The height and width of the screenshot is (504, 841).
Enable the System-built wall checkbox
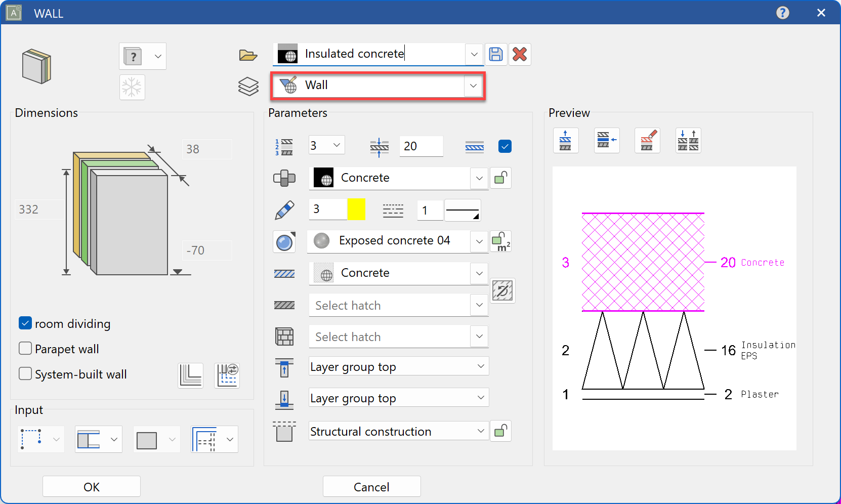coord(25,373)
